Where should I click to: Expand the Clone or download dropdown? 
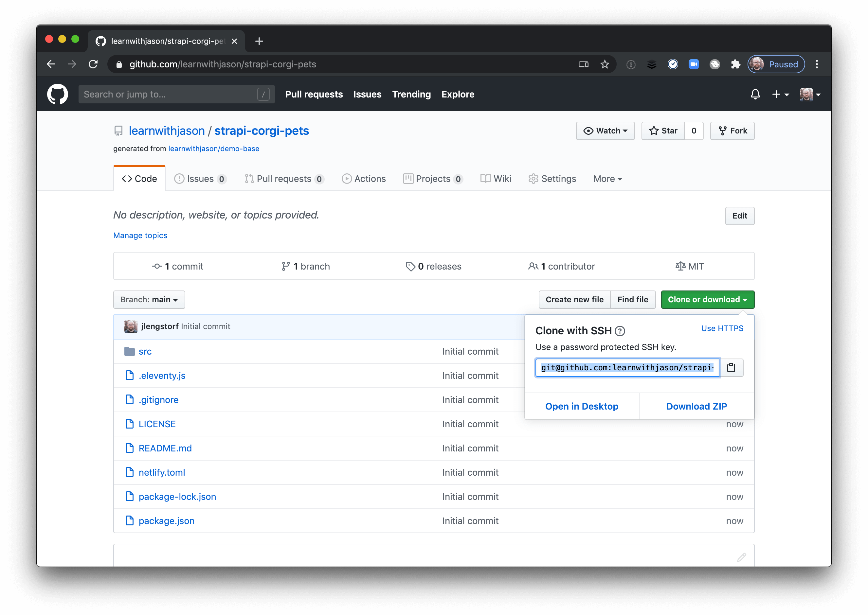[707, 299]
